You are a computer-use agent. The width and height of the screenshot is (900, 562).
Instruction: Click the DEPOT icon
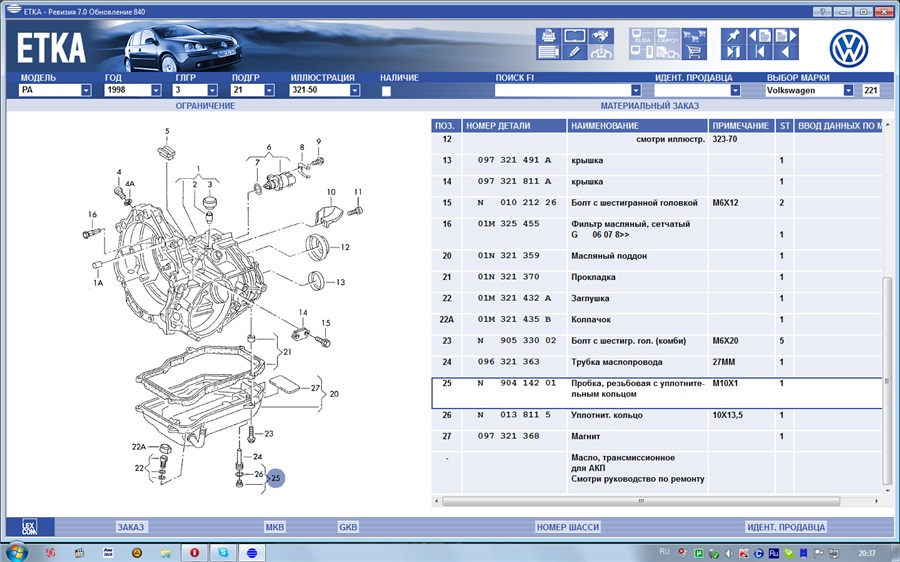point(668,36)
